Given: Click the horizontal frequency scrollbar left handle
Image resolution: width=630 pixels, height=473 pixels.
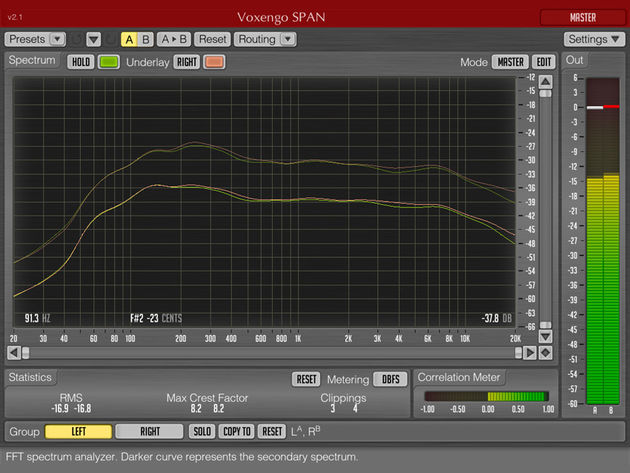Looking at the screenshot, I should [26, 353].
